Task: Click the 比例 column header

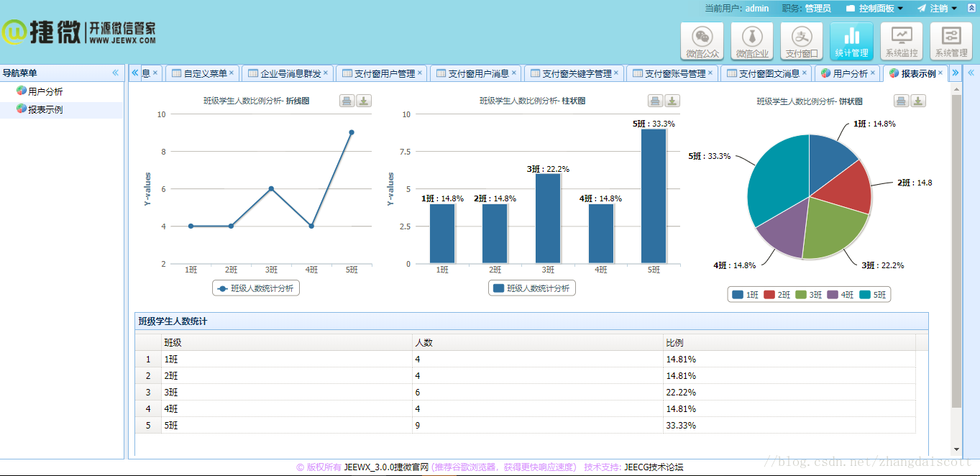Action: (789, 342)
